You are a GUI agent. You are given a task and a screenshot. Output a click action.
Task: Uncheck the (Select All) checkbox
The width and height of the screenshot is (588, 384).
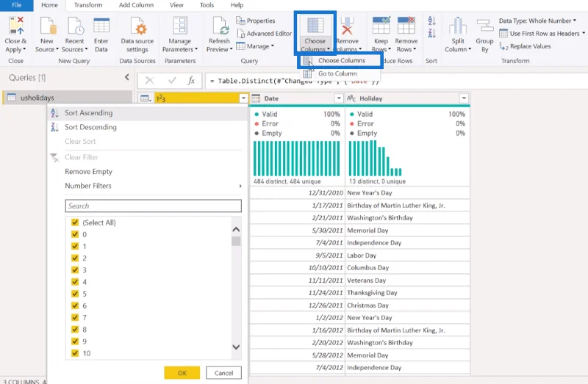[x=75, y=222]
